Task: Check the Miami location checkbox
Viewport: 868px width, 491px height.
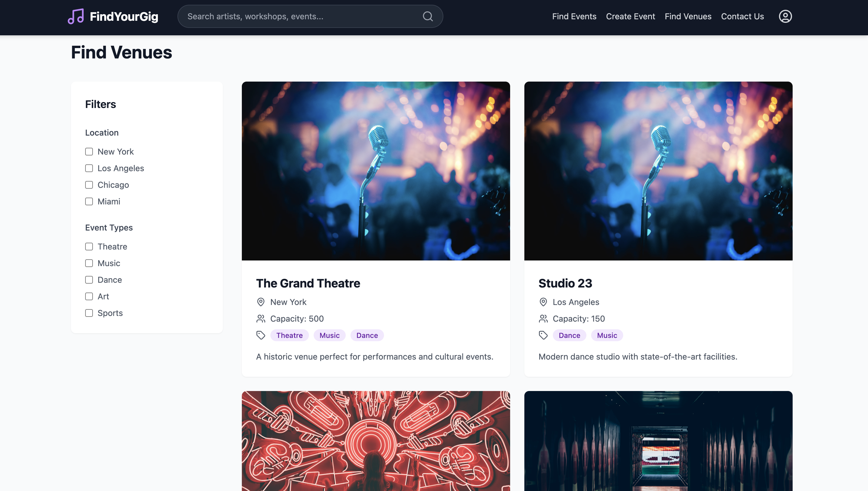Action: click(89, 201)
